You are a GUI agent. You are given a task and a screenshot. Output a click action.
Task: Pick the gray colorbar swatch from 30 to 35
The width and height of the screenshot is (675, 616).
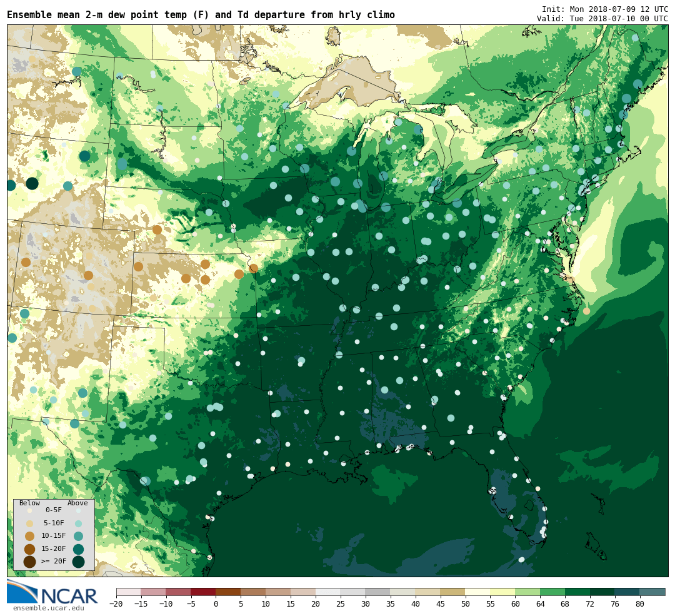click(378, 592)
